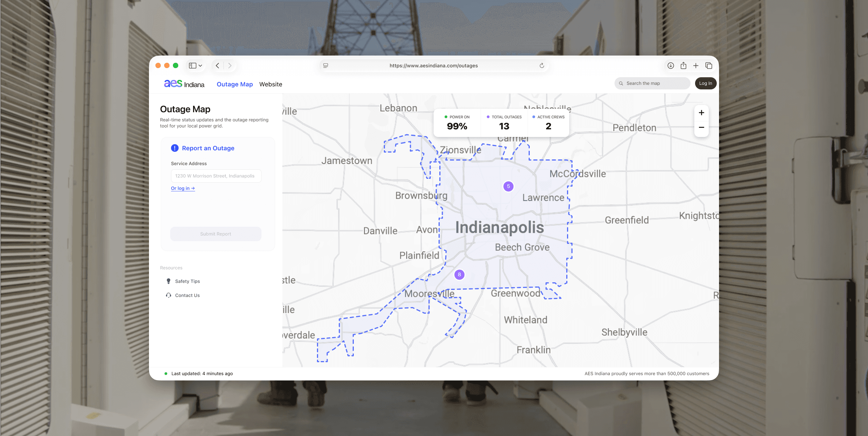The height and width of the screenshot is (436, 868).
Task: Open Safety Tips resource
Action: click(187, 281)
